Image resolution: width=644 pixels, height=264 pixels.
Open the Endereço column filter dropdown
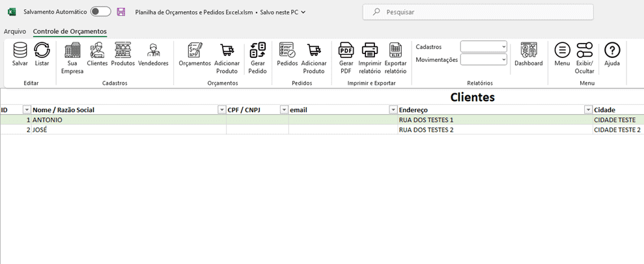tap(588, 110)
